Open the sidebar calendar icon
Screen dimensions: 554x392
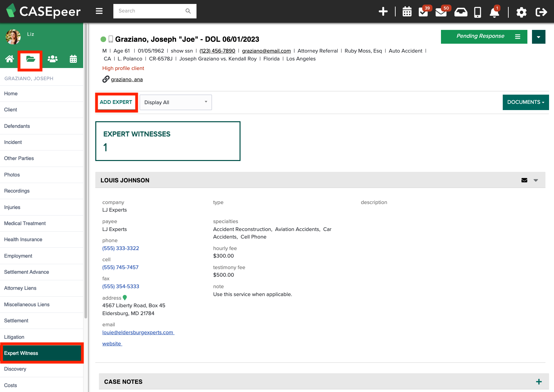(73, 59)
